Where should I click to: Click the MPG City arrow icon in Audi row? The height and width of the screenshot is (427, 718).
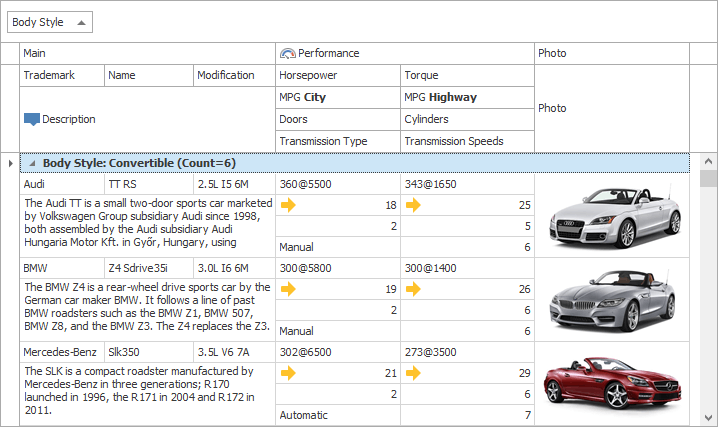(x=288, y=205)
